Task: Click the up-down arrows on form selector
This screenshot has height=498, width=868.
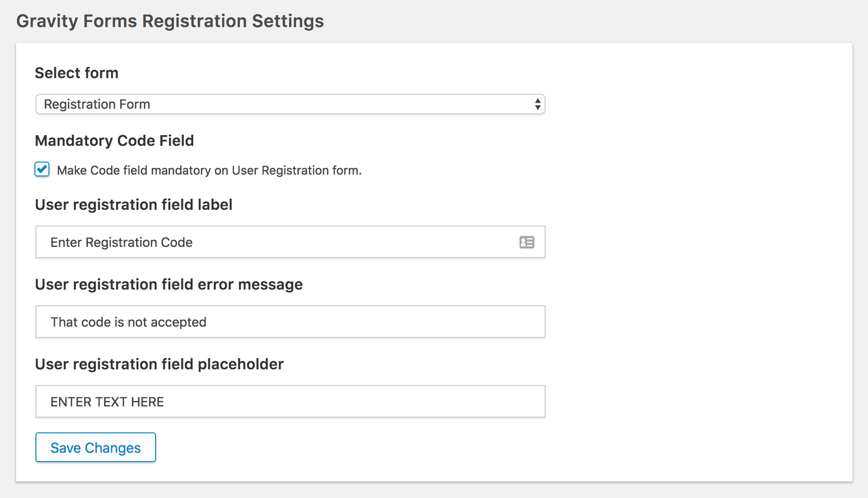Action: [537, 104]
